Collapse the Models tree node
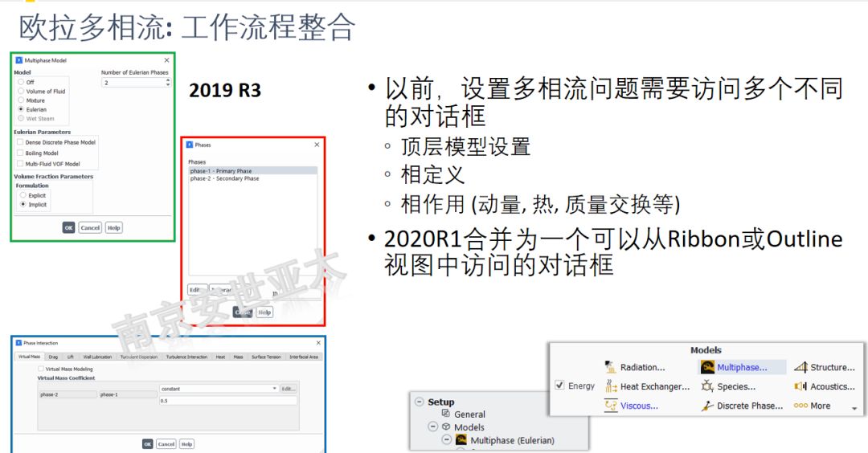Image resolution: width=868 pixels, height=453 pixels. click(x=433, y=426)
